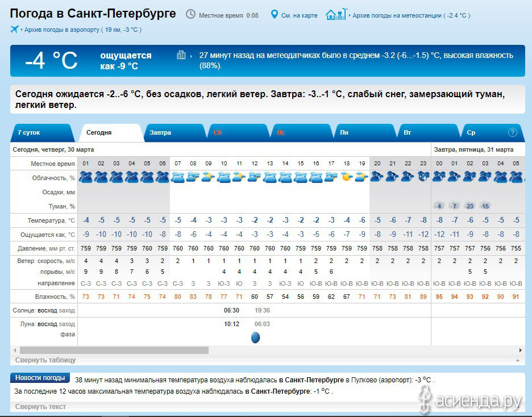Click the Температура, °C row label

51,220
